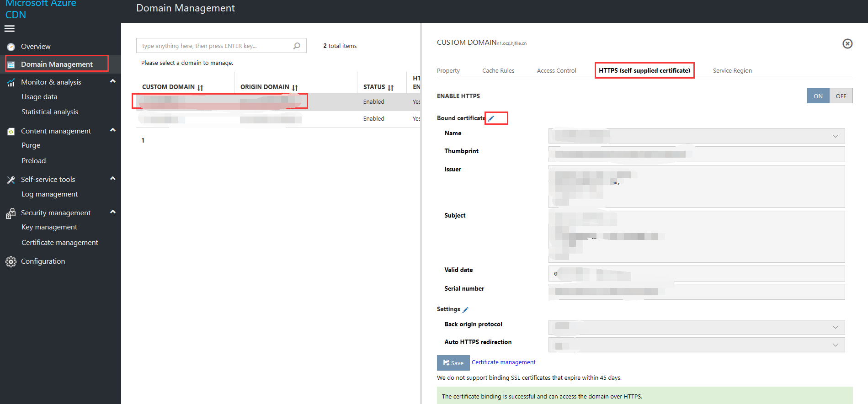Follow the Certificate management link beside Save

pyautogui.click(x=503, y=362)
